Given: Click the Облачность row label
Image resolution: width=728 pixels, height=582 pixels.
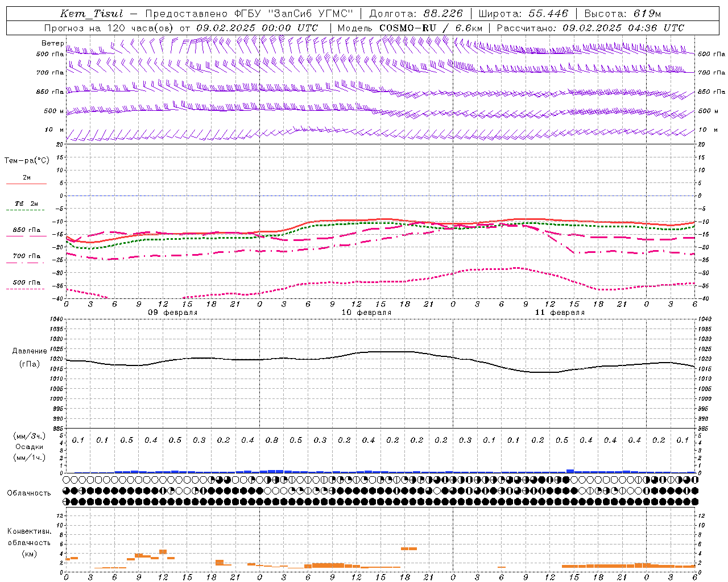Looking at the screenshot, I should 29,493.
